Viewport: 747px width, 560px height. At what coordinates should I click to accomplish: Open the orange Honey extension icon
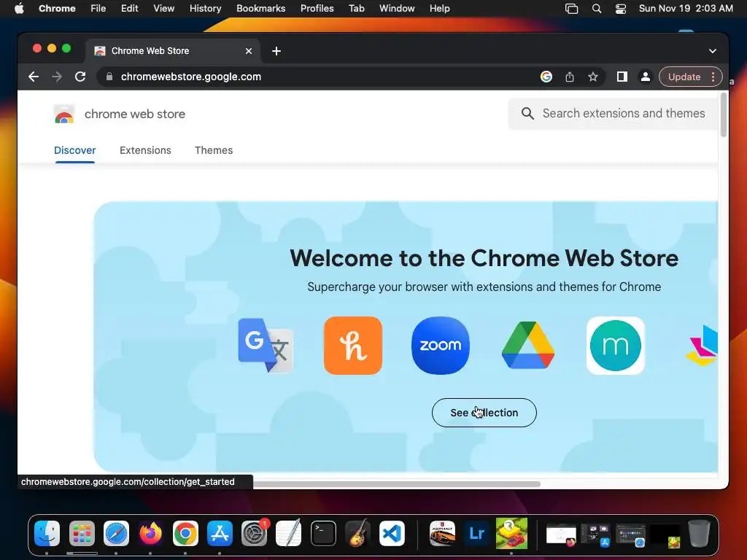click(353, 345)
